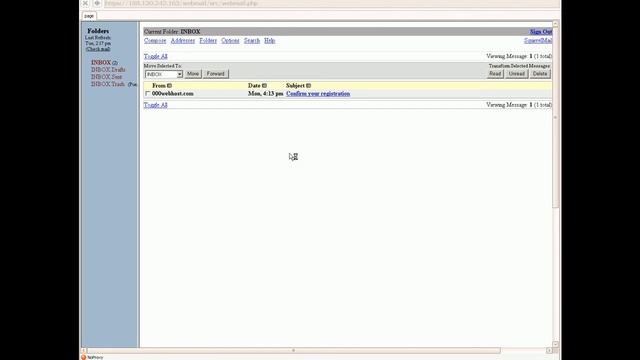640x360 pixels.
Task: Open the INBOX.Drafts folder
Action: pyautogui.click(x=108, y=70)
